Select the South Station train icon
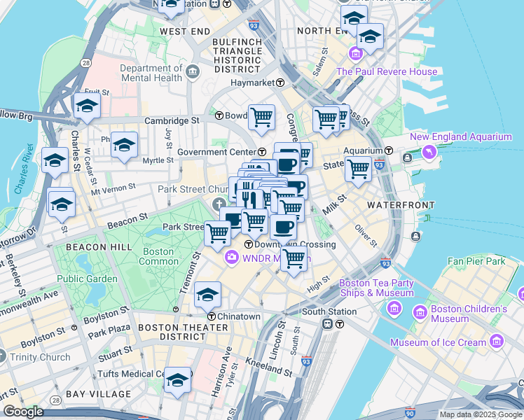Viewport: 524px width, 420px height. point(328,323)
